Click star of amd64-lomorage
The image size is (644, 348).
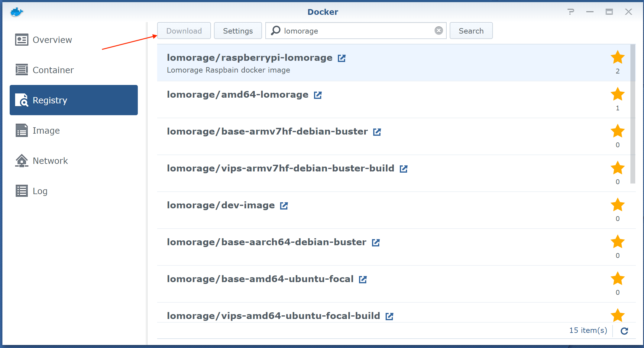pyautogui.click(x=618, y=94)
